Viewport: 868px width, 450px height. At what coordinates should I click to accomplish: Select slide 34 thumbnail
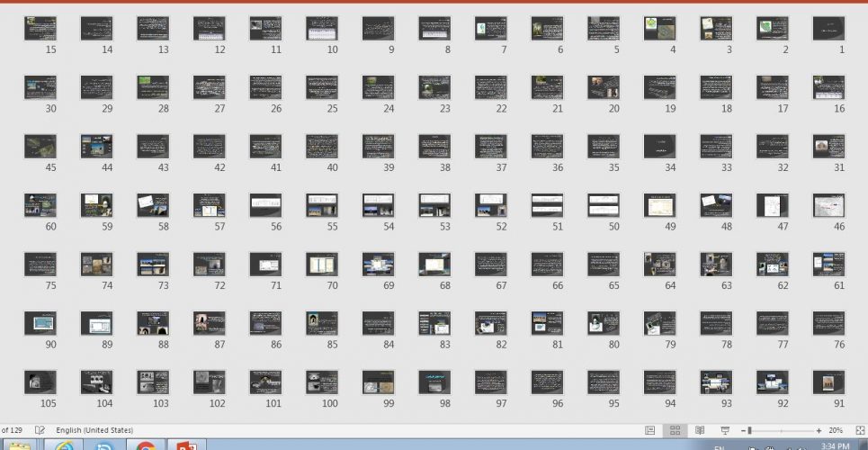pyautogui.click(x=660, y=147)
